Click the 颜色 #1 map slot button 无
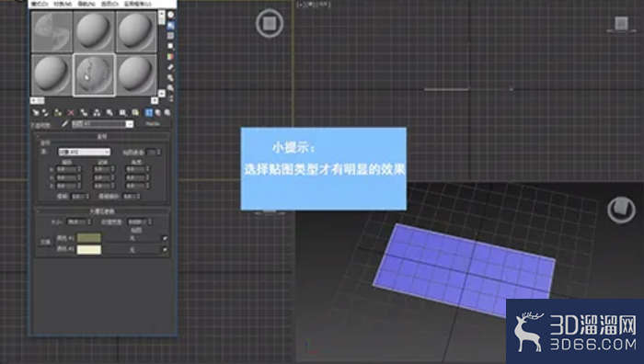The width and height of the screenshot is (644, 364). [132, 238]
